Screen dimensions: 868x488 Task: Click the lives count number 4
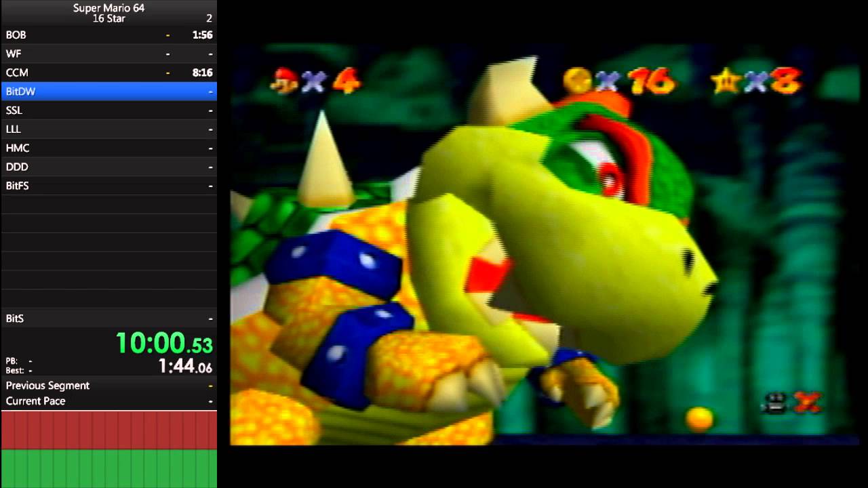pyautogui.click(x=347, y=81)
